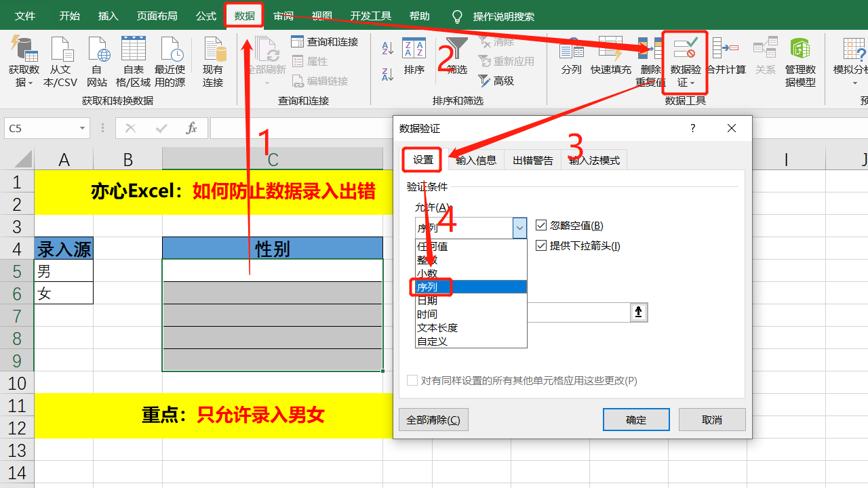The image size is (868, 488).
Task: Collapse the 允许 dropdown arrow
Action: click(x=519, y=228)
